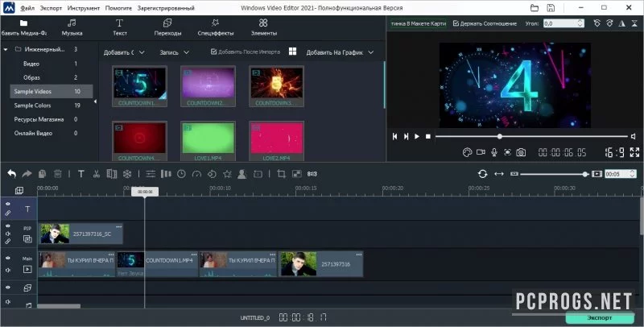
Task: Expand the Добавить dropdown arrow
Action: tap(142, 52)
